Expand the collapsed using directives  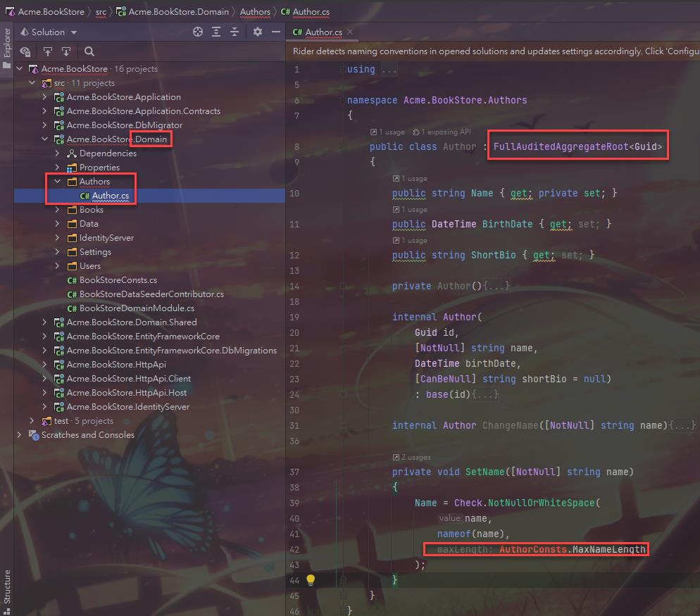click(x=389, y=70)
